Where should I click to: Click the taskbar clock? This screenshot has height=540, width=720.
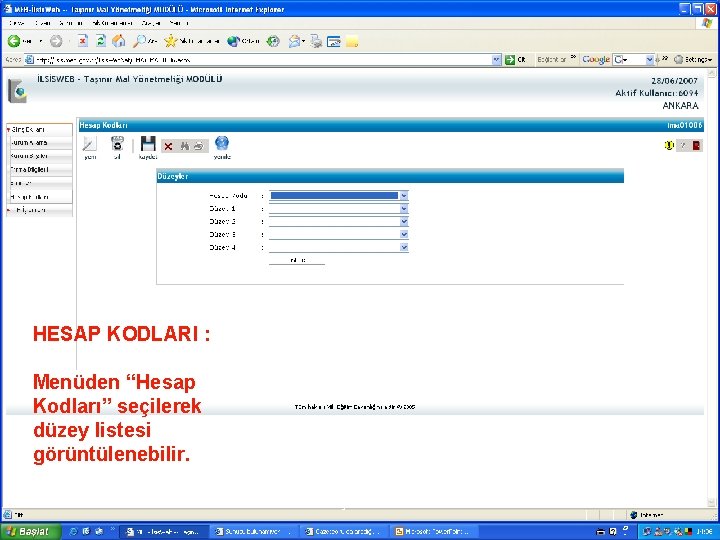click(x=704, y=532)
